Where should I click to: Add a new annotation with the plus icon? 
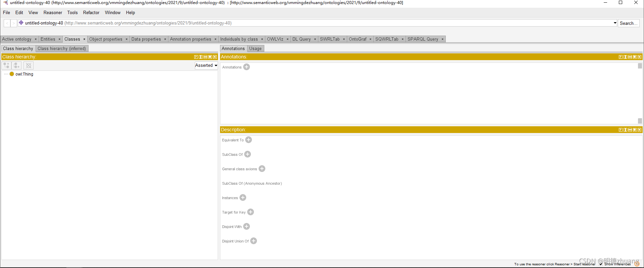tap(247, 67)
